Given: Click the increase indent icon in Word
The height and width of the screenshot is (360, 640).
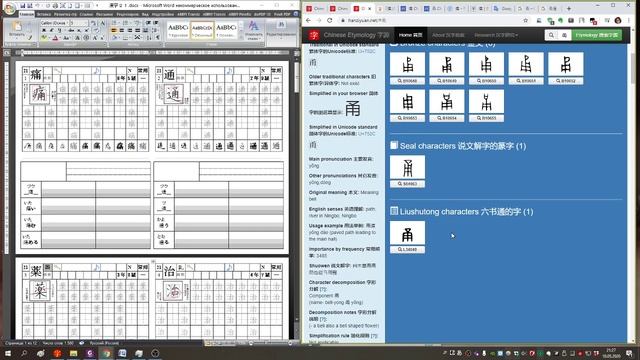Looking at the screenshot, I should (x=156, y=23).
